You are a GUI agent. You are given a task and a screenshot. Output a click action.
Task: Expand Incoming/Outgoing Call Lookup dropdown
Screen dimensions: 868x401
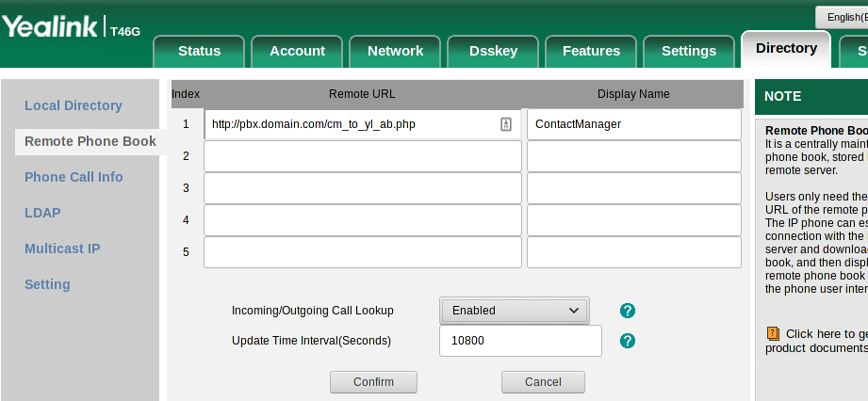515,311
